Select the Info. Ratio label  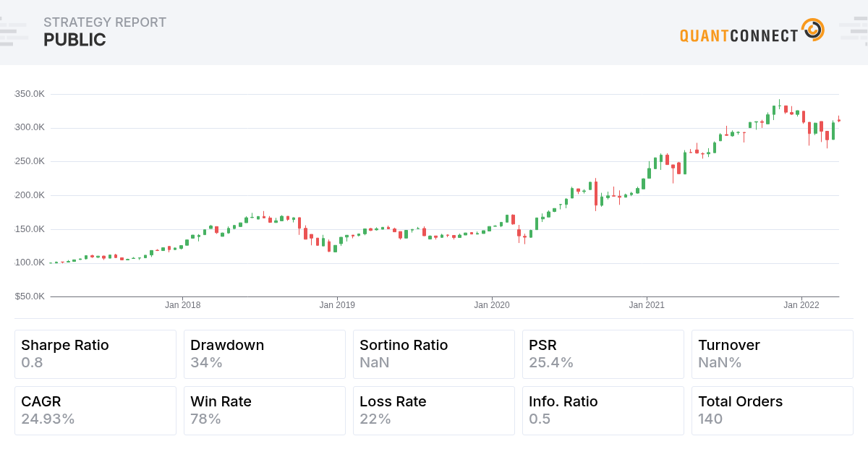pyautogui.click(x=563, y=402)
